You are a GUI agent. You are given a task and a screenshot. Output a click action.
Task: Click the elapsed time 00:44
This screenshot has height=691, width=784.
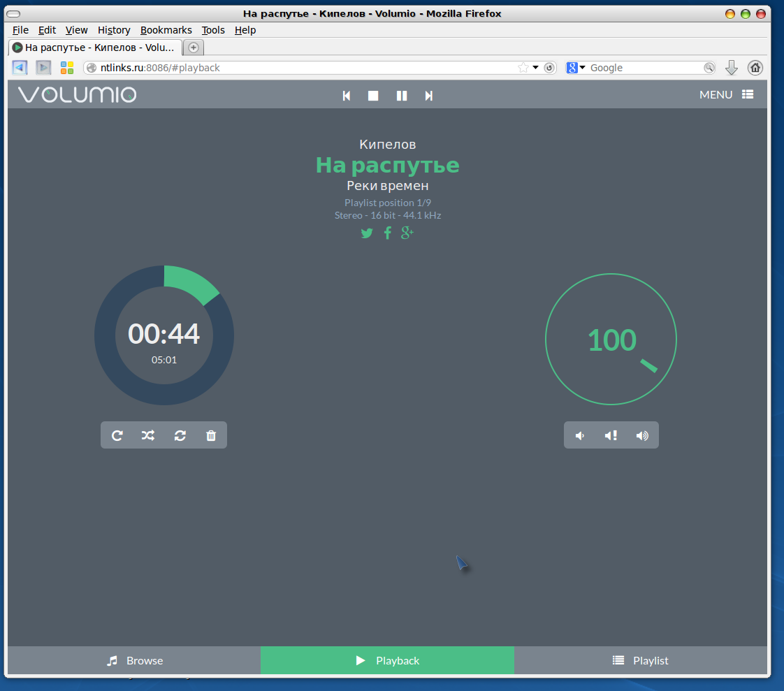[164, 333]
